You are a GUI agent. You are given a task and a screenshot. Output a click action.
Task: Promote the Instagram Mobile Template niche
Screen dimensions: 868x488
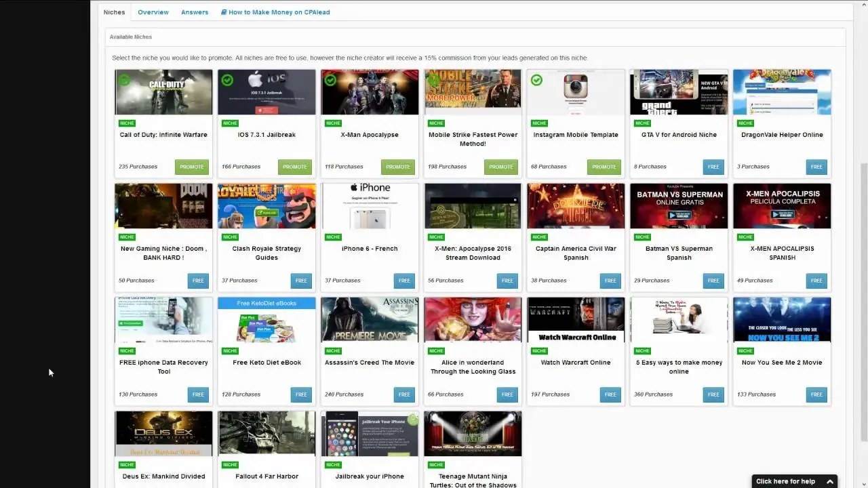coord(604,167)
